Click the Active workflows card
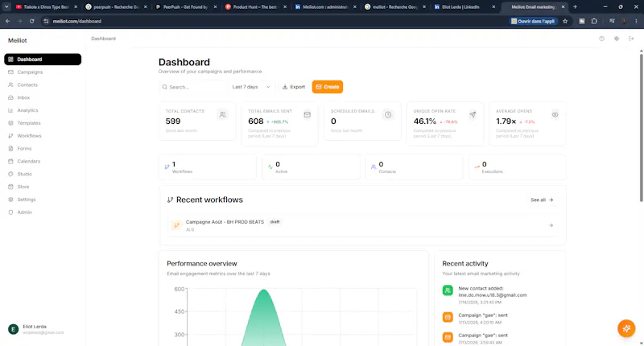Screen dimensions: 644x346 click(311, 167)
